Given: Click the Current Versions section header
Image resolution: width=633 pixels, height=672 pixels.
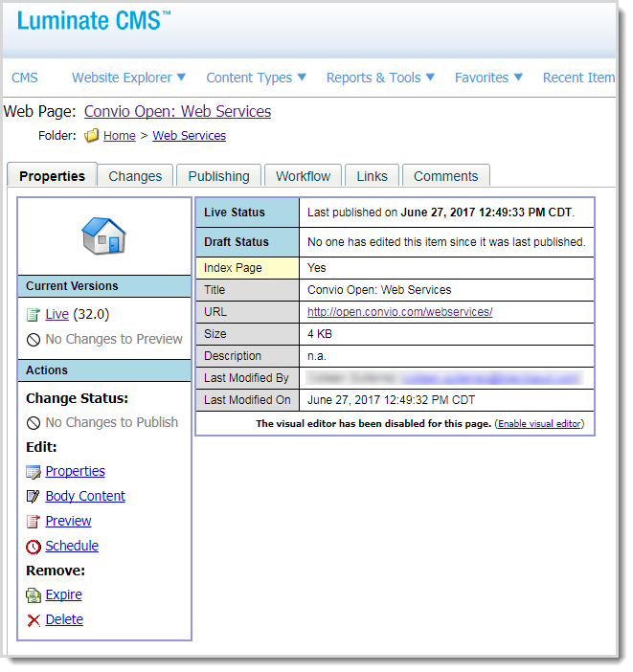Looking at the screenshot, I should [x=104, y=286].
